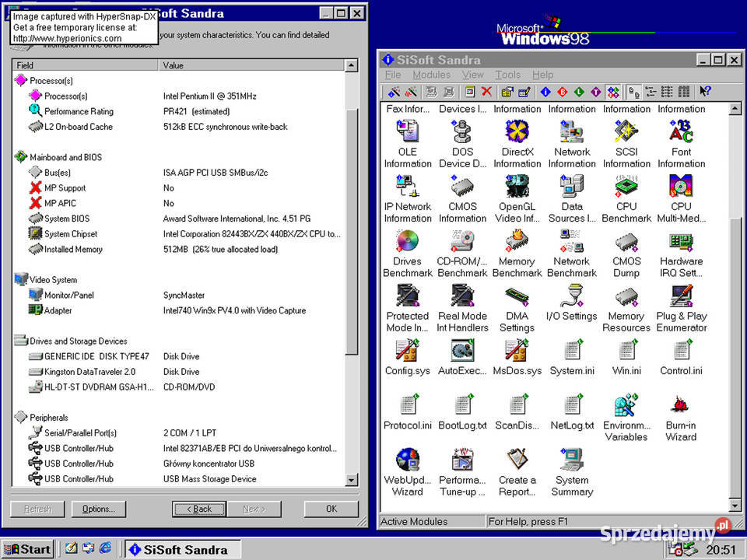This screenshot has width=747, height=560.
Task: Open the Protected Mode Int Handlers module
Action: coord(407,309)
